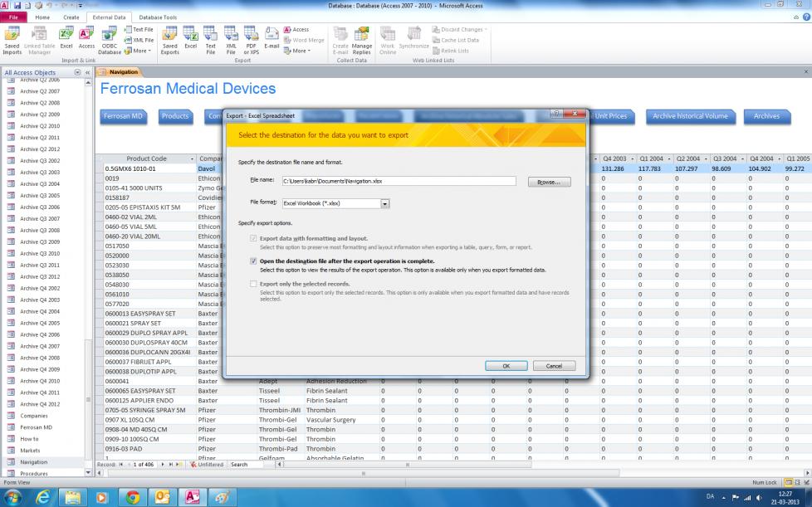The image size is (812, 507).
Task: Click the Products navigation button
Action: tap(175, 116)
